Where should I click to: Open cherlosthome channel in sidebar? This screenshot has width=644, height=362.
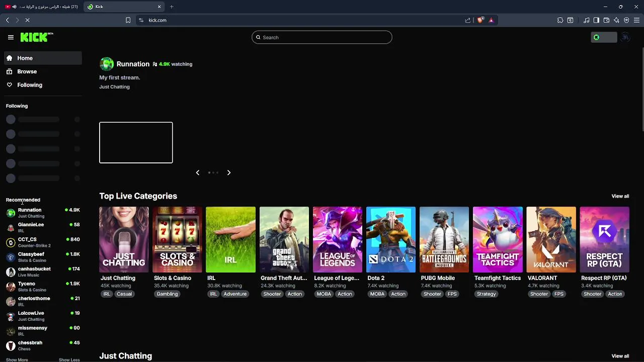tap(42, 301)
